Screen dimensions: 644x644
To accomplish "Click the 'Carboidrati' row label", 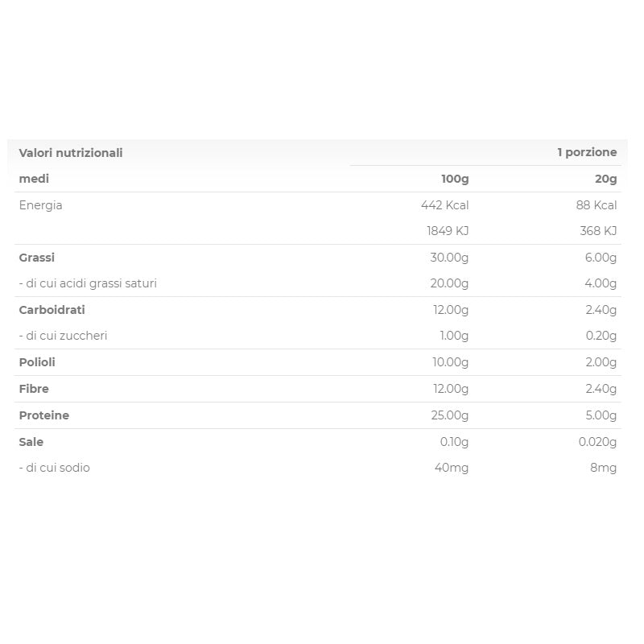I will (x=52, y=310).
